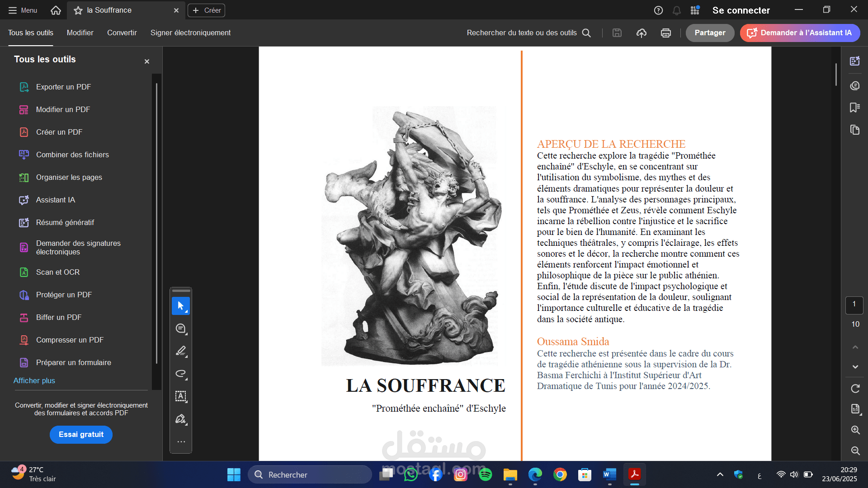Open the sign with pen tool

tap(181, 419)
